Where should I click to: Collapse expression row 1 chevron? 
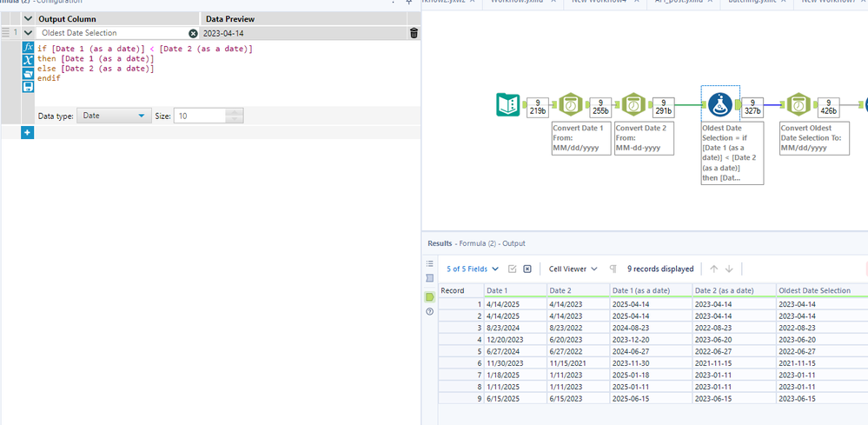point(28,33)
